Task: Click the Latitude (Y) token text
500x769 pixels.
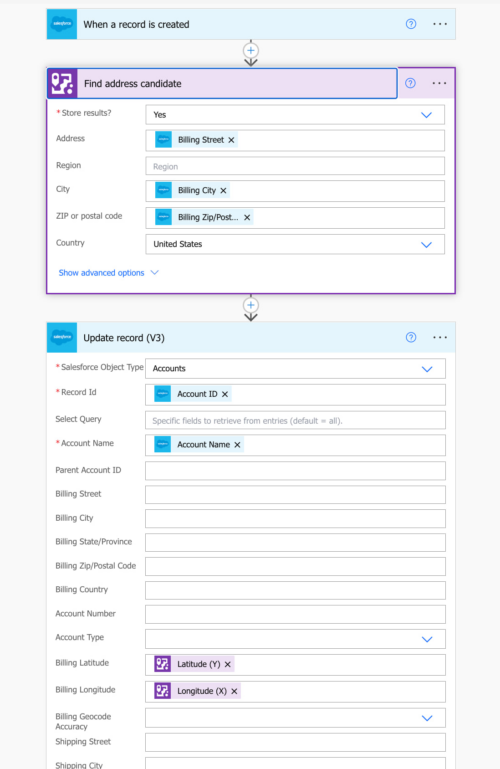Action: [x=199, y=664]
